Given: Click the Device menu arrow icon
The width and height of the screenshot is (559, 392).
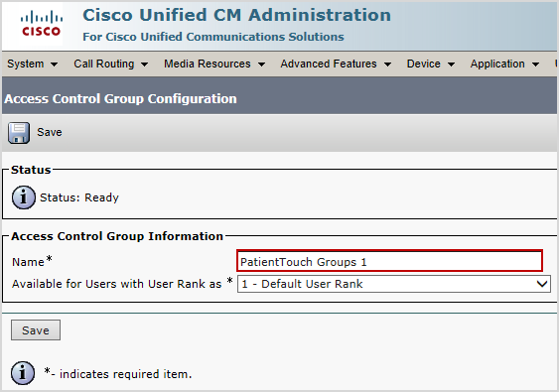Looking at the screenshot, I should (451, 65).
